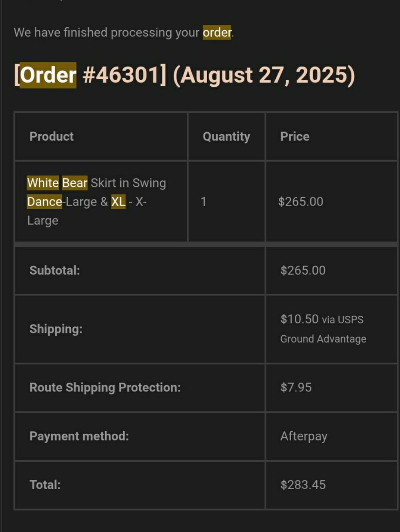
Task: Click the Shipping label
Action: (56, 329)
